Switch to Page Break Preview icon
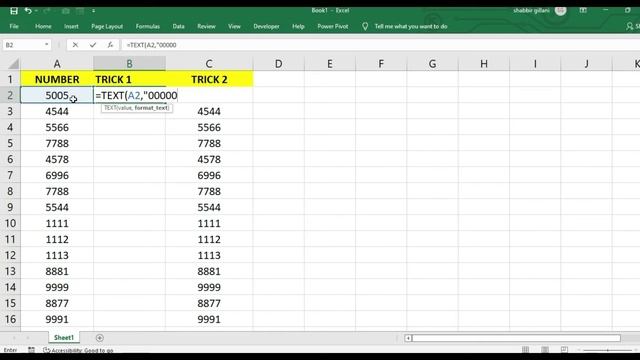The image size is (640, 360). (x=564, y=350)
